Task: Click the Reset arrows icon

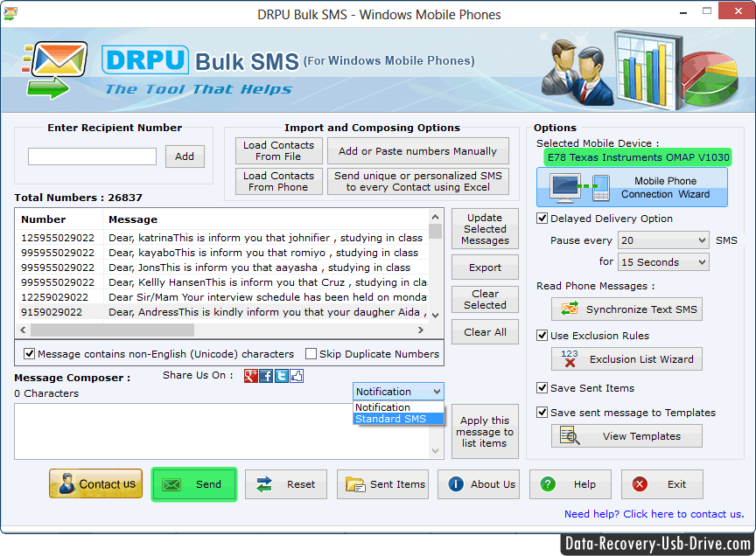Action: click(263, 484)
